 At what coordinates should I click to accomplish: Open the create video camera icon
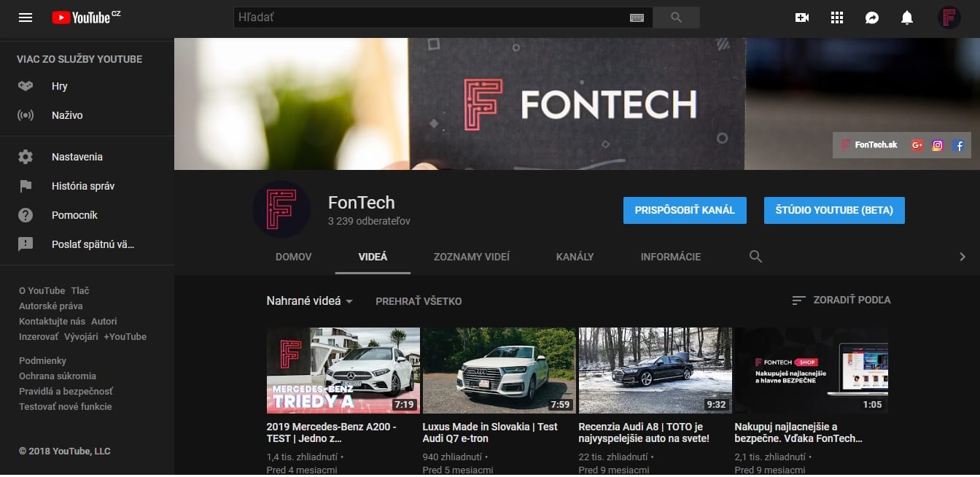click(802, 18)
